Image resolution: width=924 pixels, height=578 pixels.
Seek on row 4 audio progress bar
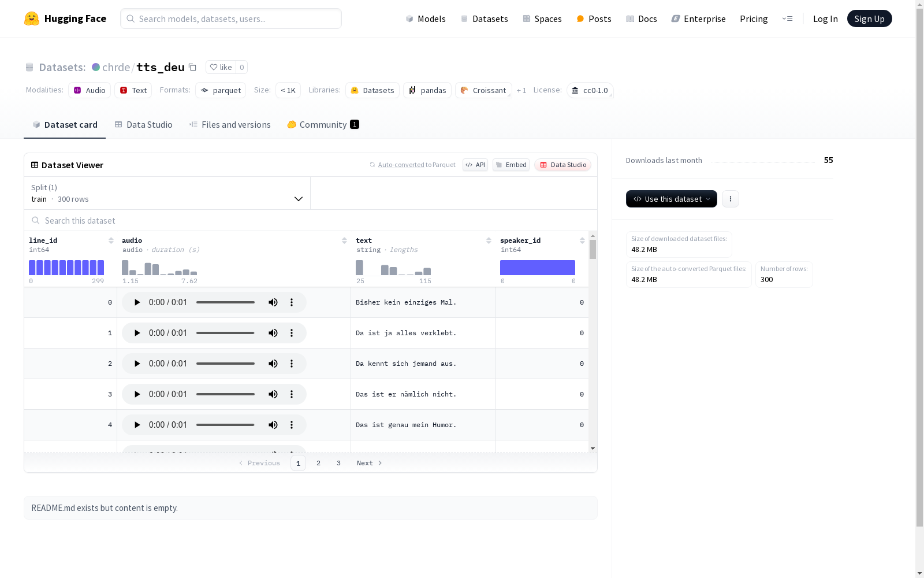(225, 425)
